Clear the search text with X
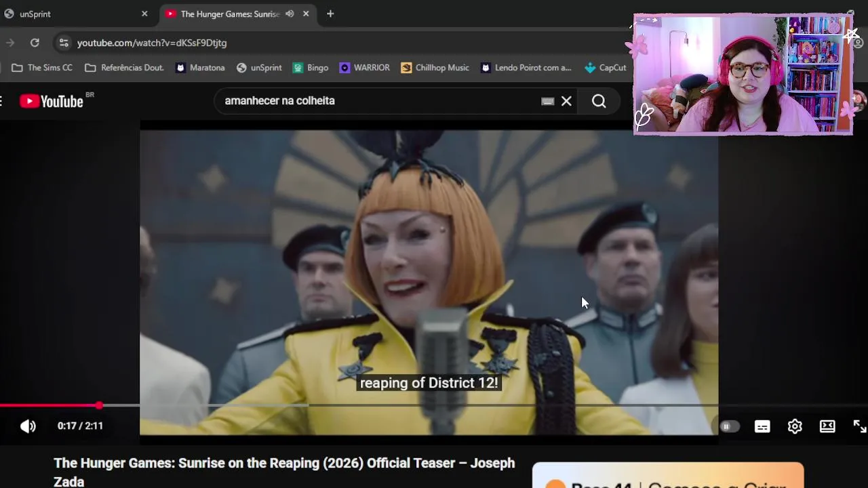Screen dimensions: 868x488 coord(566,101)
